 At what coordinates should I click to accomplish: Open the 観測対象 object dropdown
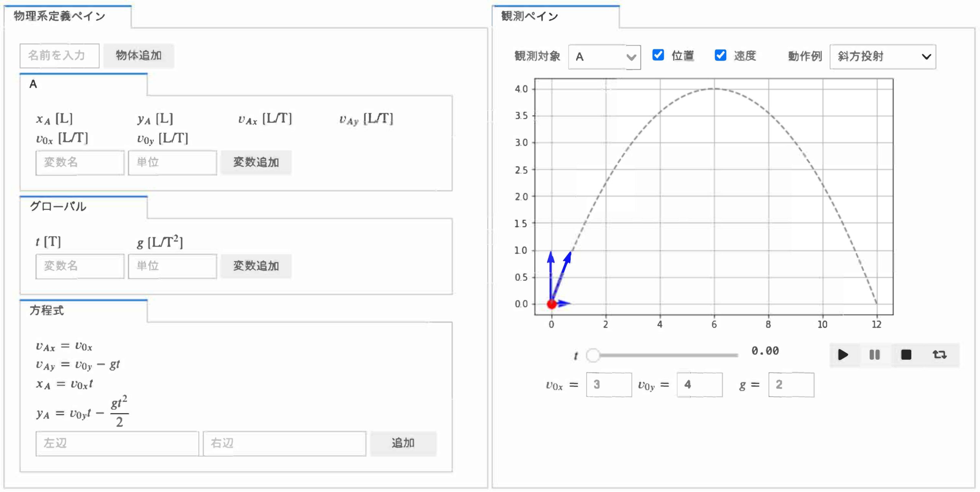(604, 57)
